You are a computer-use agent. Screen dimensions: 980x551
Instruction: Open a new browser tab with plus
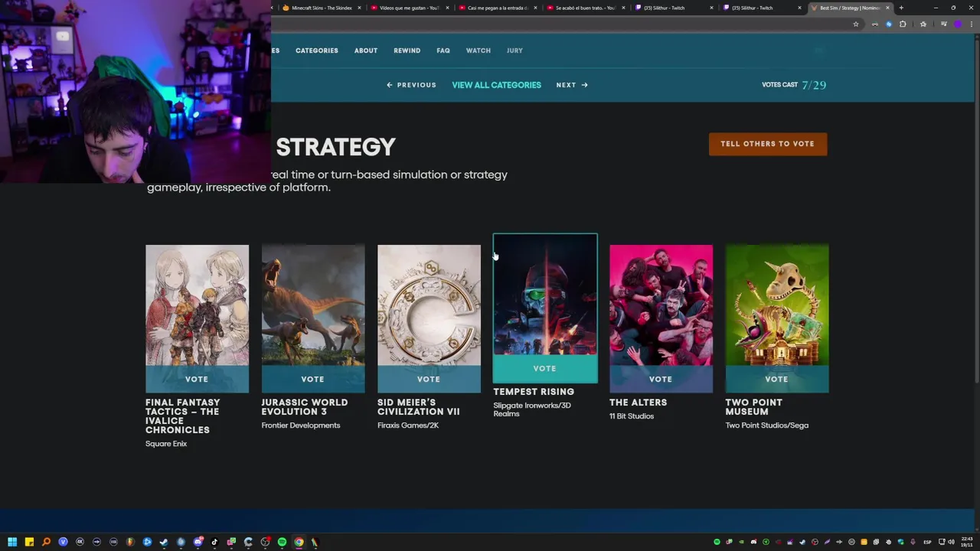pos(901,8)
